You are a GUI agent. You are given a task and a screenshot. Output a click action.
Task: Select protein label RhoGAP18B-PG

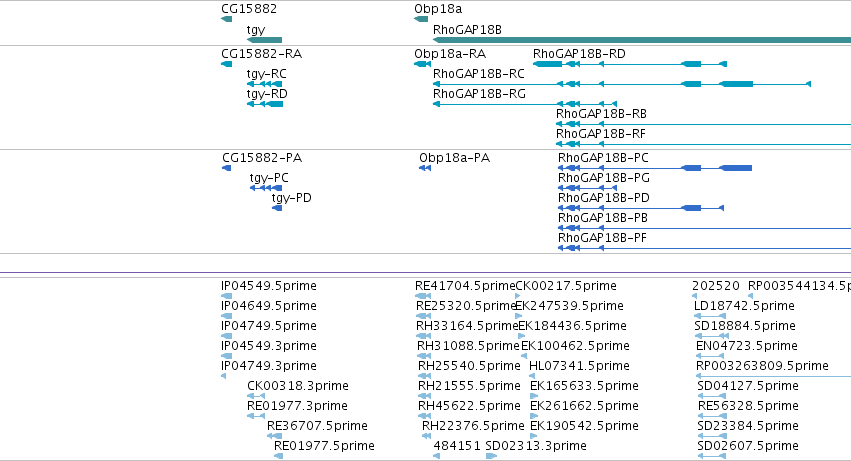coord(604,178)
